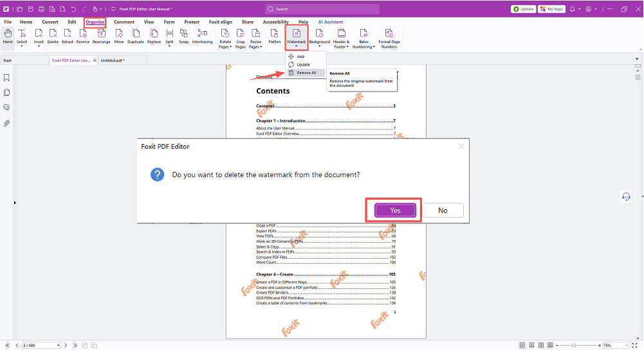Click the notification bell icon

click(572, 9)
